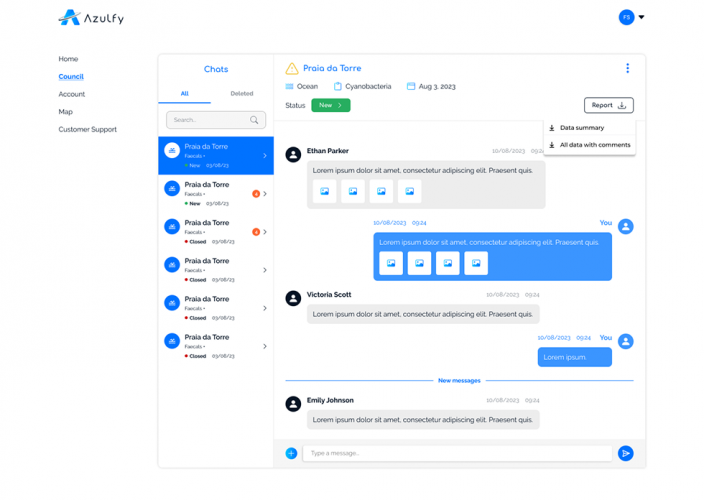
Task: Expand chevron of New chat with badge
Action: (x=265, y=194)
